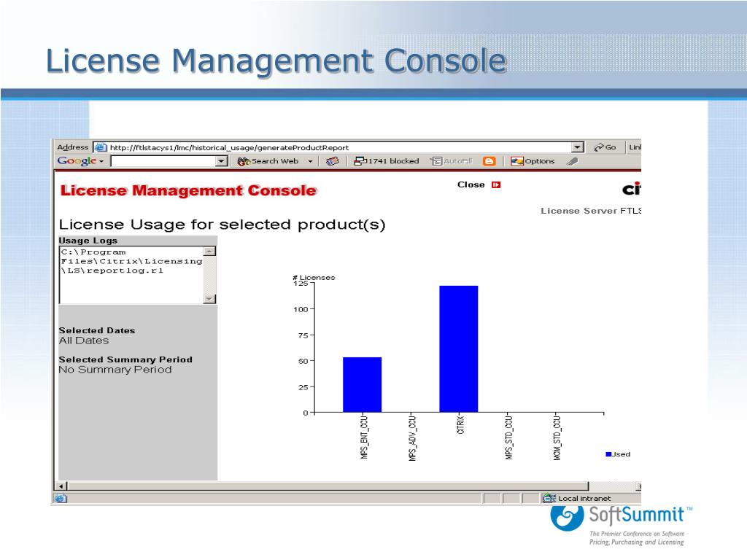747x560 pixels.
Task: Click the Usage Logs heading
Action: [88, 241]
